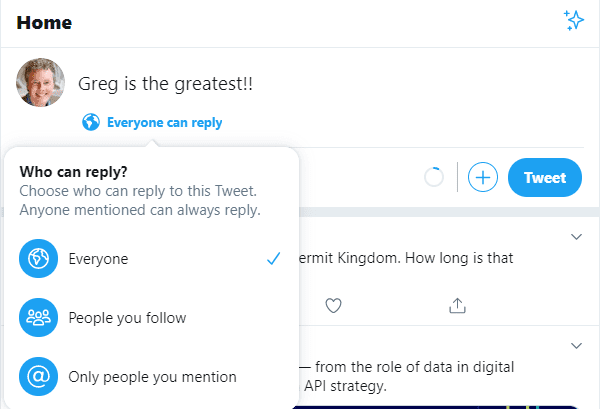Screen dimensions: 613x409
Task: Share the tweet via upload icon
Action: point(457,305)
